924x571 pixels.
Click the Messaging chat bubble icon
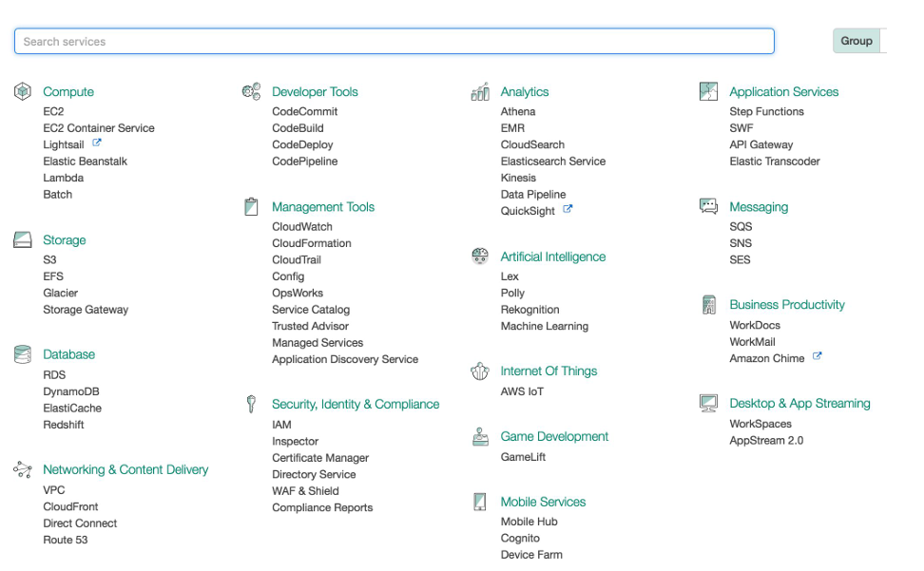[708, 206]
